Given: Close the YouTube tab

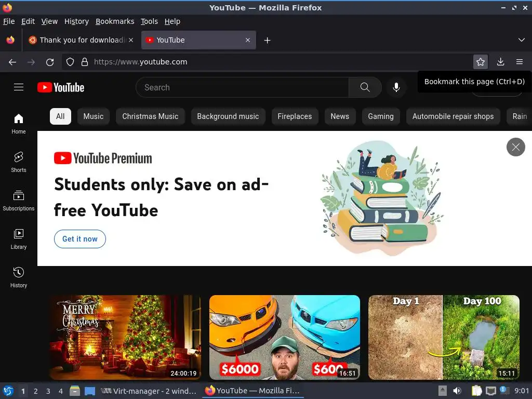Looking at the screenshot, I should tap(248, 40).
